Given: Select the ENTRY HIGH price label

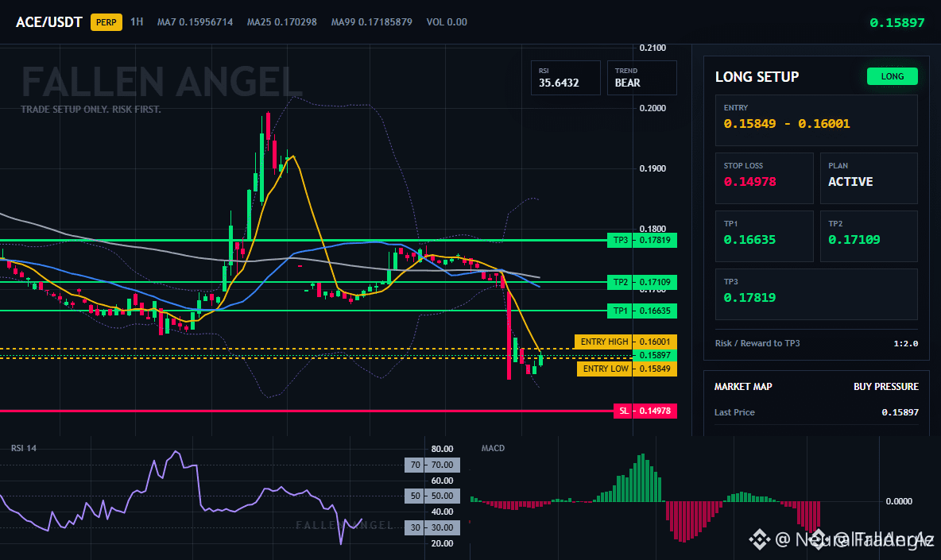Looking at the screenshot, I should pyautogui.click(x=625, y=342).
